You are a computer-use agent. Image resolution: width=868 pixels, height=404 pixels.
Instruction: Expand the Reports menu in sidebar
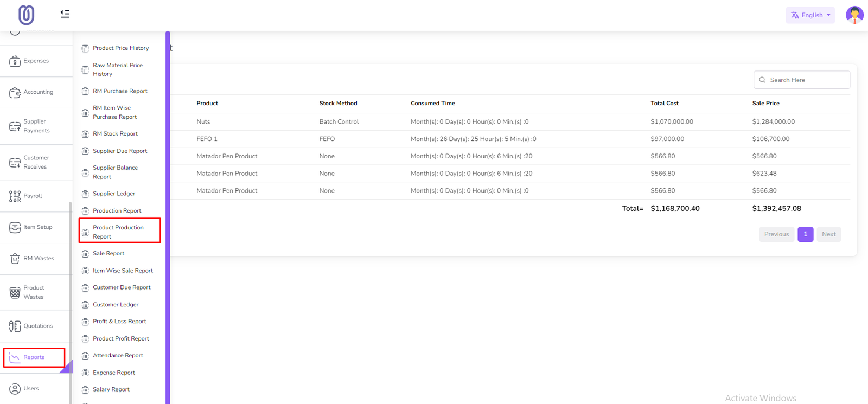[34, 357]
